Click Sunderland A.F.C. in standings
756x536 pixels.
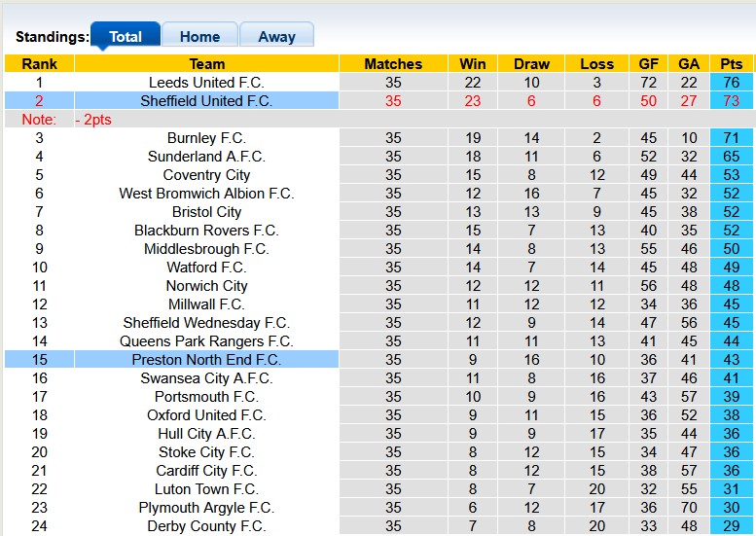click(206, 157)
